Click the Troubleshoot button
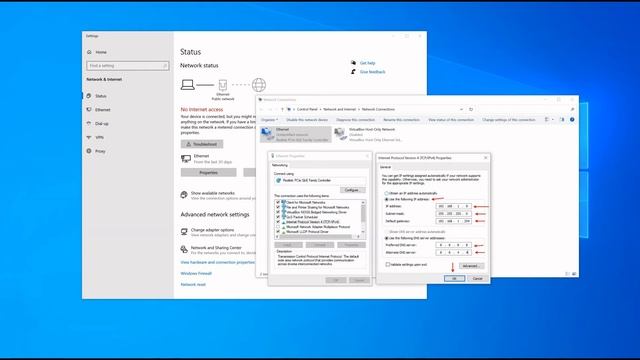The height and width of the screenshot is (360, 640). tap(202, 144)
